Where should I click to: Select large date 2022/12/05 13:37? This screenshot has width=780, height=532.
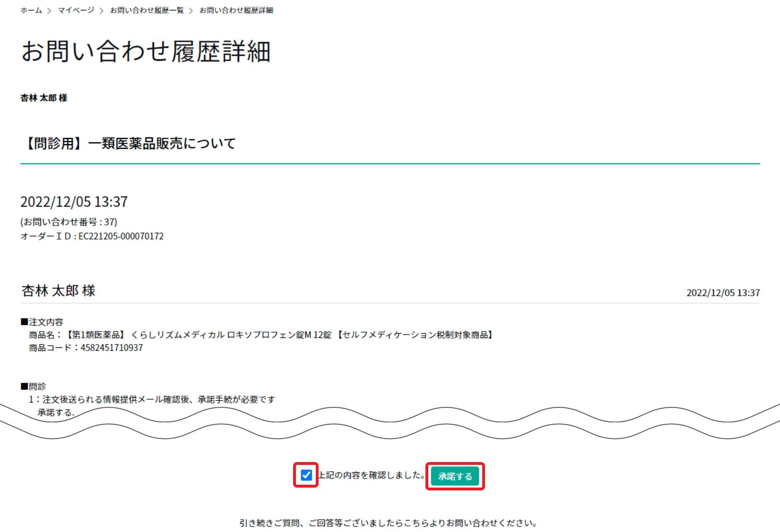pyautogui.click(x=74, y=202)
